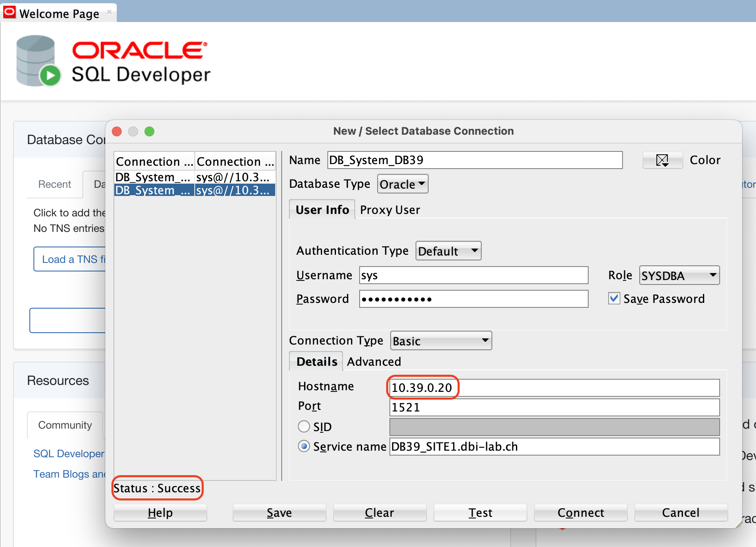This screenshot has height=547, width=756.
Task: Close the Welcome Page tab
Action: pyautogui.click(x=109, y=12)
